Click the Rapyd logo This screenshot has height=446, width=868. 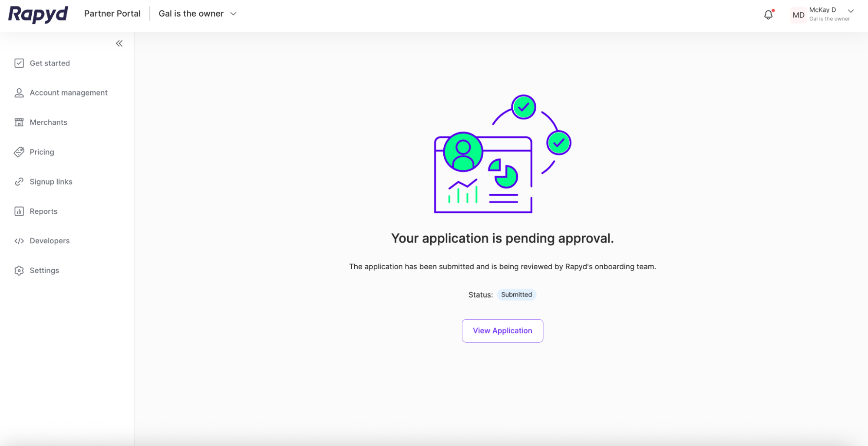38,14
